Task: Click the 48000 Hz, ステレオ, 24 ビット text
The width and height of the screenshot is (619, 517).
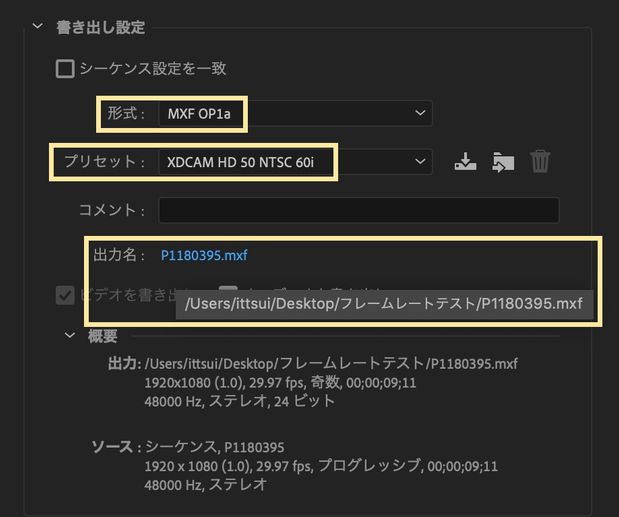Action: coord(240,401)
